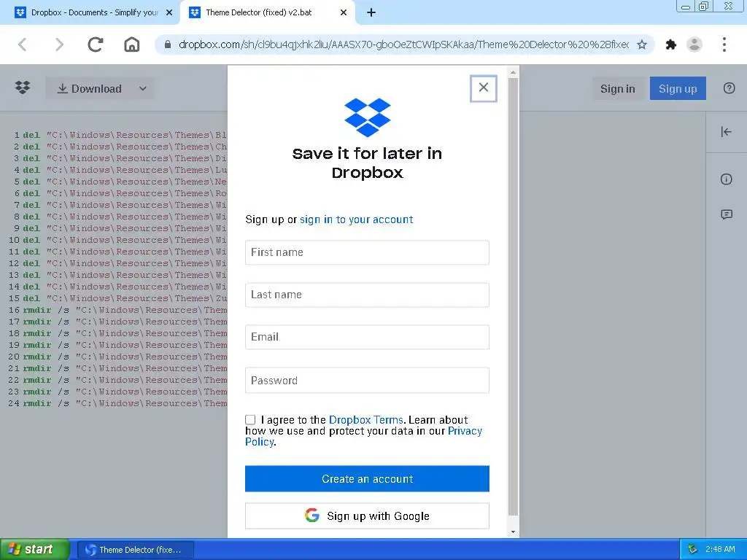Click the browser forward arrow
747x560 pixels.
tap(58, 44)
